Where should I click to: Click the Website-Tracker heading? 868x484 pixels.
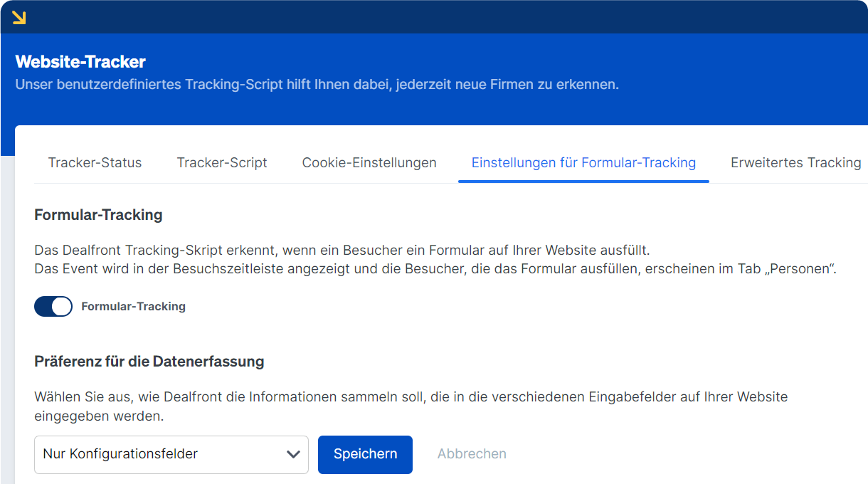pos(82,62)
